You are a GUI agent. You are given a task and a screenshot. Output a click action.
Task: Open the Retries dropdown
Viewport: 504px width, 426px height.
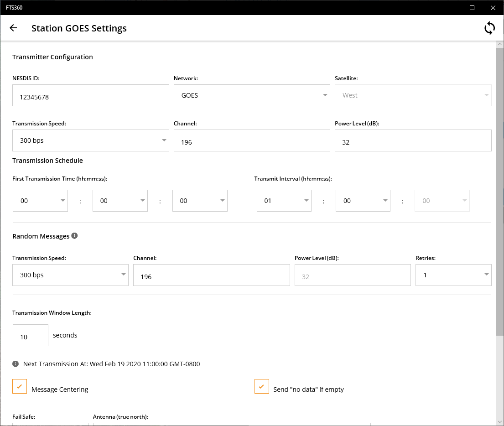coord(453,275)
